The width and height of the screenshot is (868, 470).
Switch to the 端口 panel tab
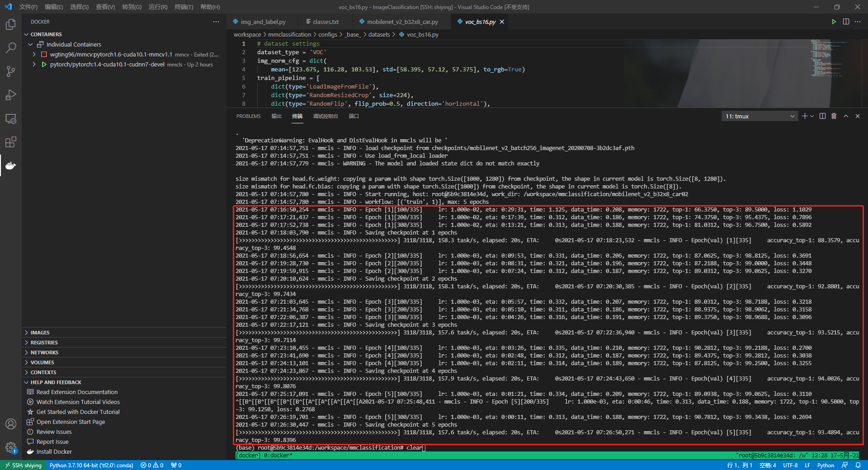point(354,116)
